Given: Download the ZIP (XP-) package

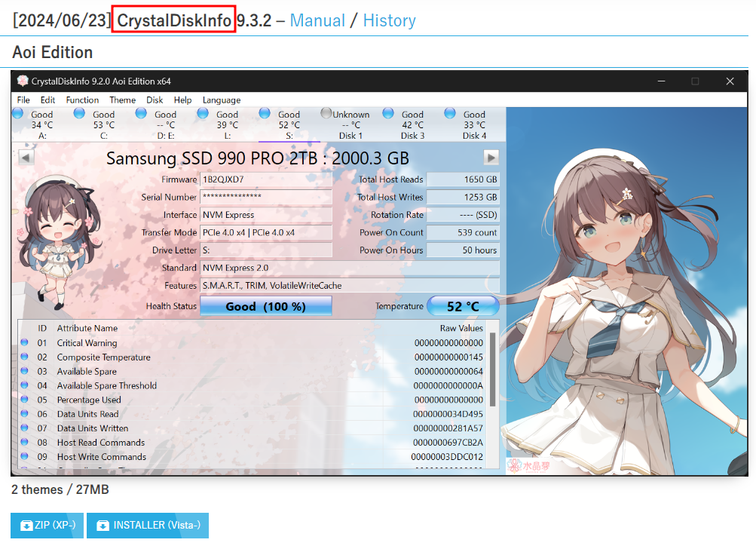Looking at the screenshot, I should [x=47, y=525].
